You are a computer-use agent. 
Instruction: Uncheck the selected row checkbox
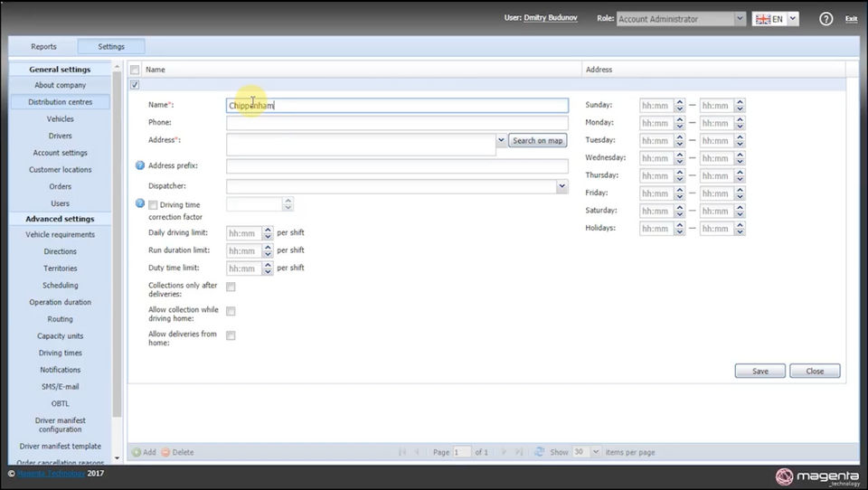(x=135, y=85)
